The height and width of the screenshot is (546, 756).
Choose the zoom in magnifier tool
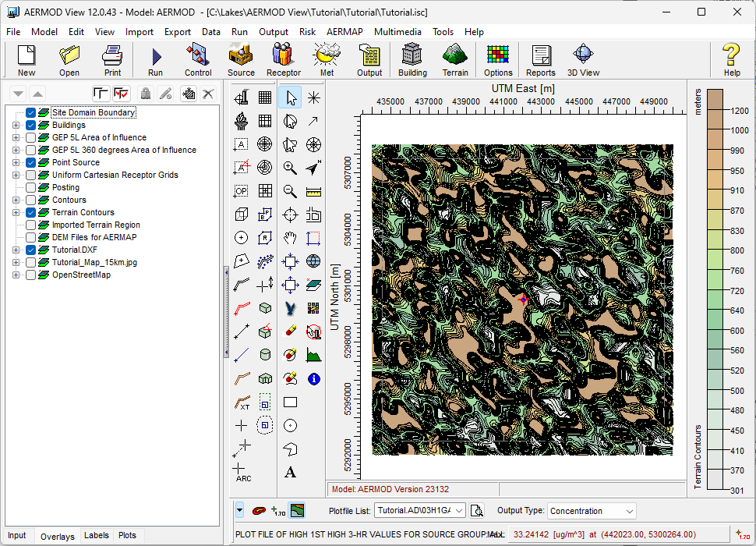pyautogui.click(x=290, y=168)
